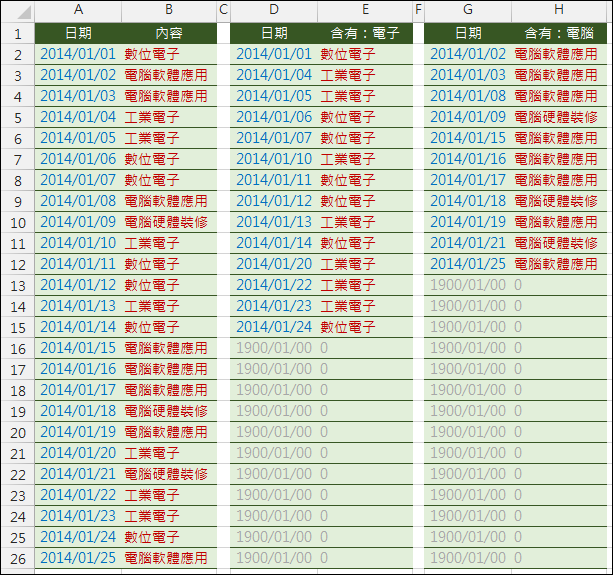Select cell A16 with 2014/01/15

point(78,348)
